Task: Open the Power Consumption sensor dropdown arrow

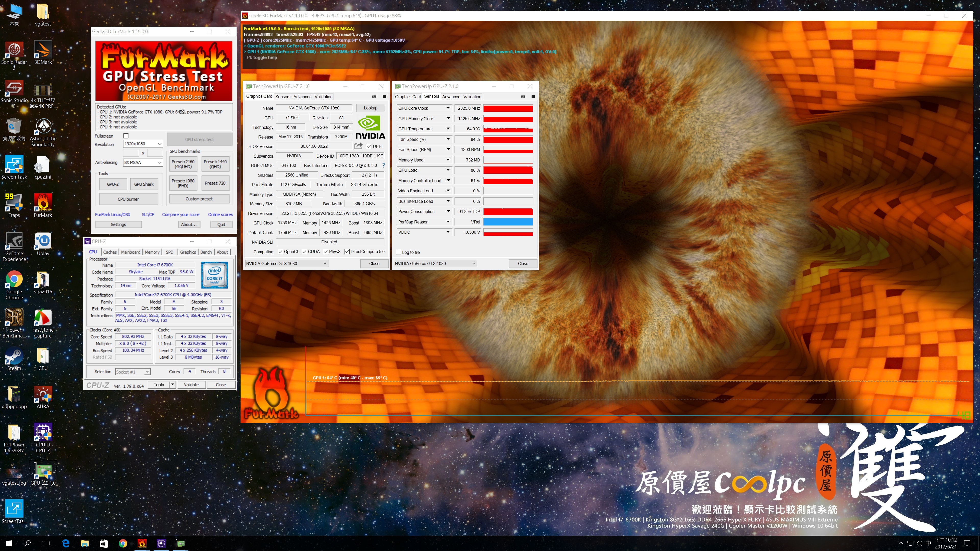Action: click(x=448, y=211)
